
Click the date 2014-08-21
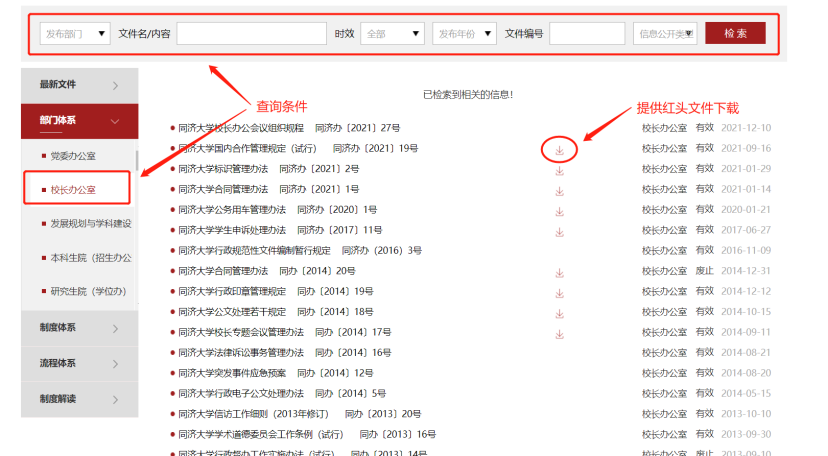click(x=746, y=353)
